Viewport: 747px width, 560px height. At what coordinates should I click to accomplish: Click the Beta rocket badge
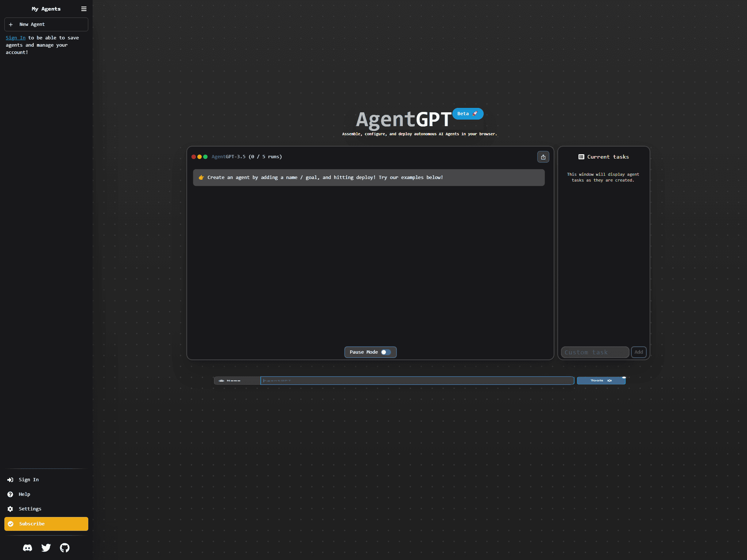(468, 114)
